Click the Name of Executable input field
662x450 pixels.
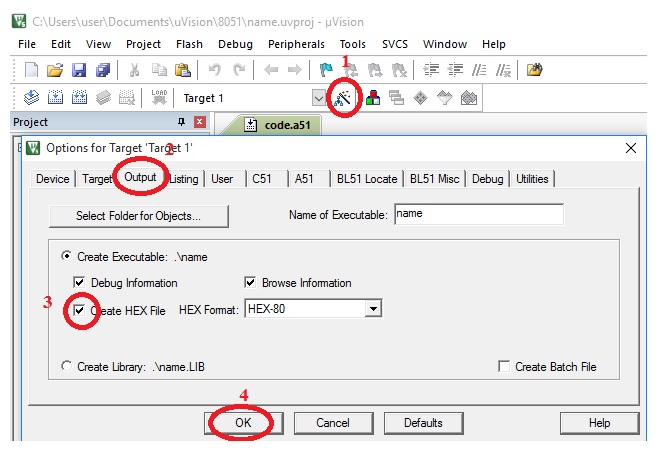[x=478, y=214]
